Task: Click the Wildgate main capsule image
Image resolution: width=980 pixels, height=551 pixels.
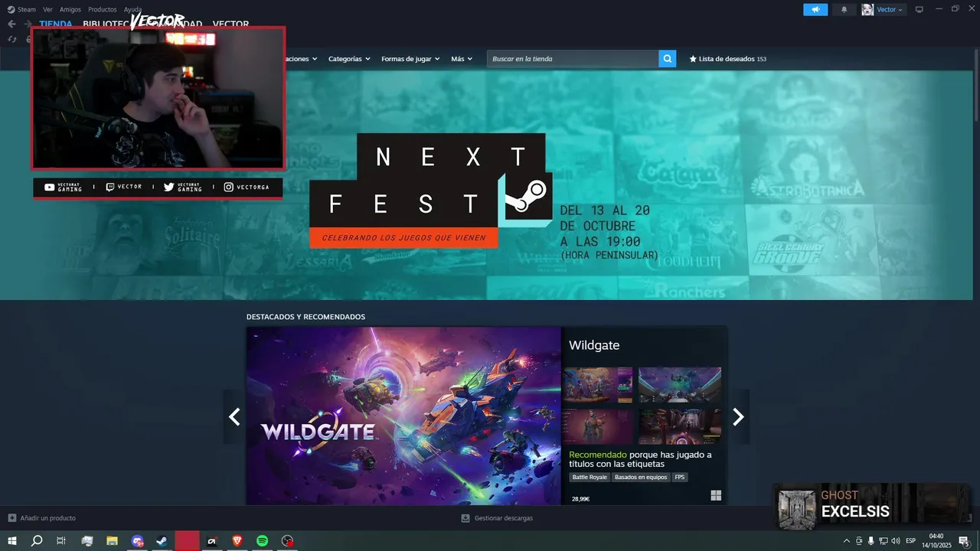Action: [x=403, y=416]
